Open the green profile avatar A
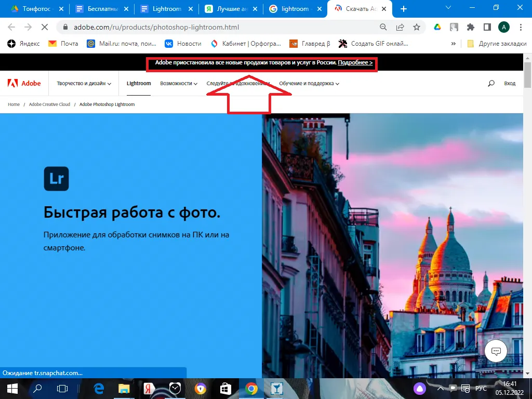Screen dimensions: 532x399 504,27
